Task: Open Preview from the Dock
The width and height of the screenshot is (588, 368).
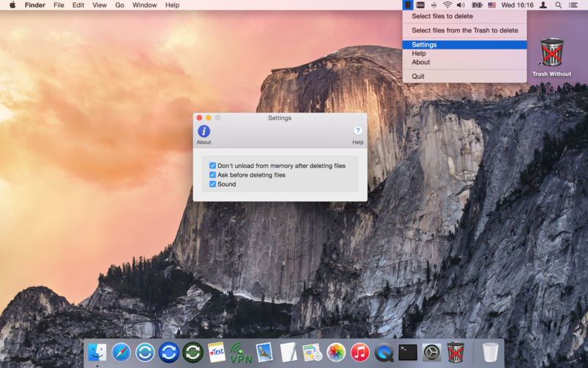Action: [265, 353]
